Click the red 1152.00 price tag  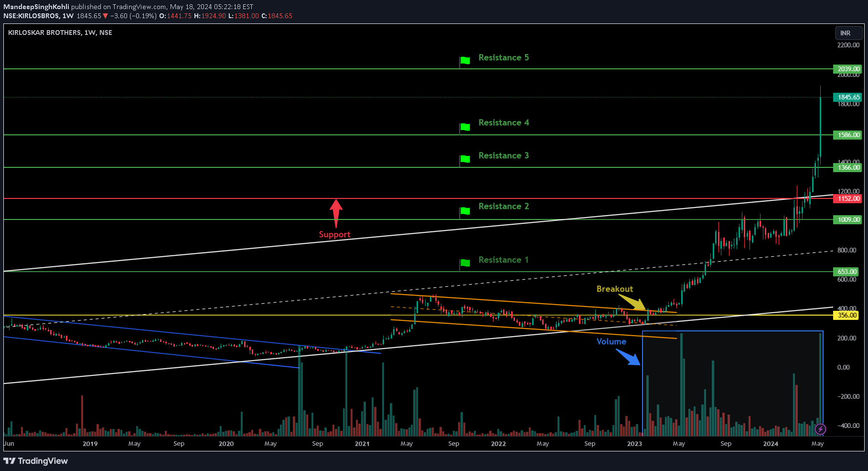point(848,198)
